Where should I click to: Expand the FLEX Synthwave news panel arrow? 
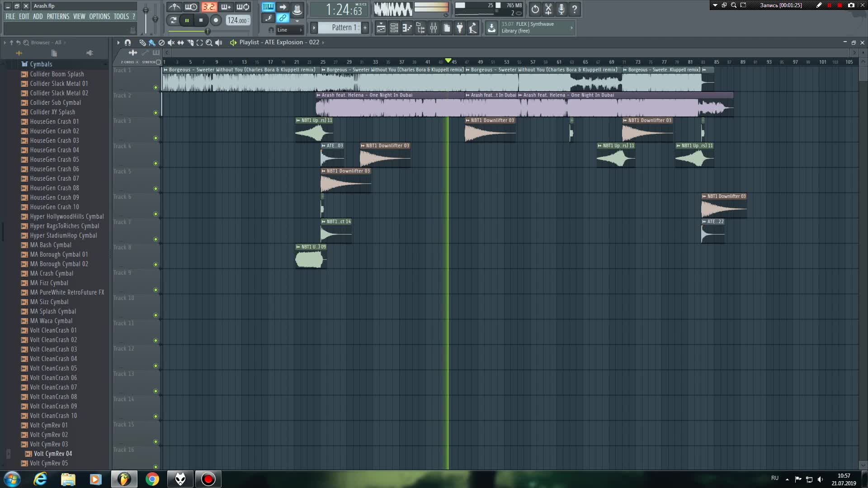coord(571,28)
